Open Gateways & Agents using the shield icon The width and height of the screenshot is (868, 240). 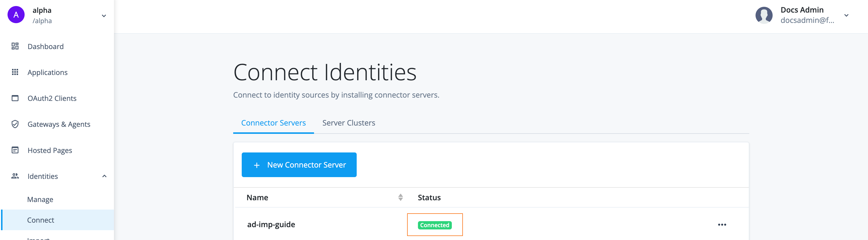click(15, 124)
